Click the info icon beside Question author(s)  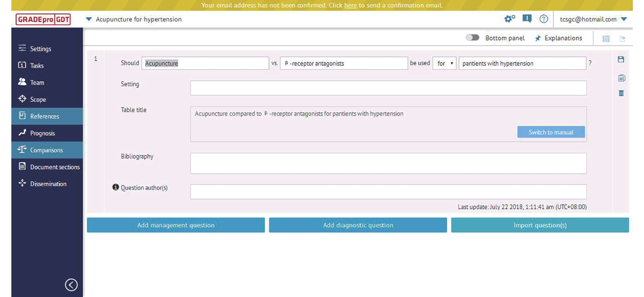115,187
